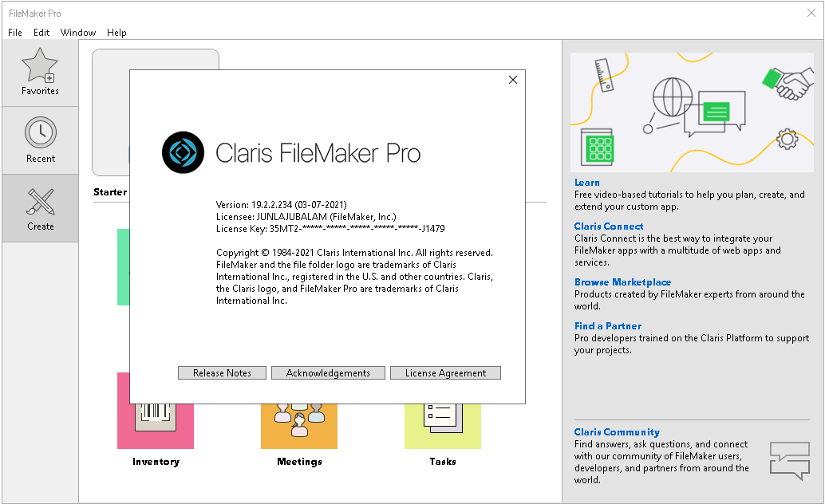Select the Tasks starter app thumbnail

(x=443, y=426)
